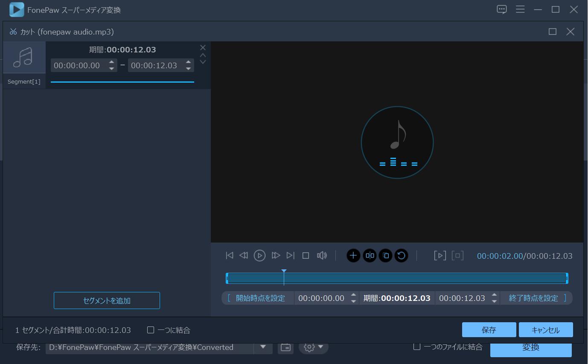Play selected segment with bracketed play icon

(440, 255)
